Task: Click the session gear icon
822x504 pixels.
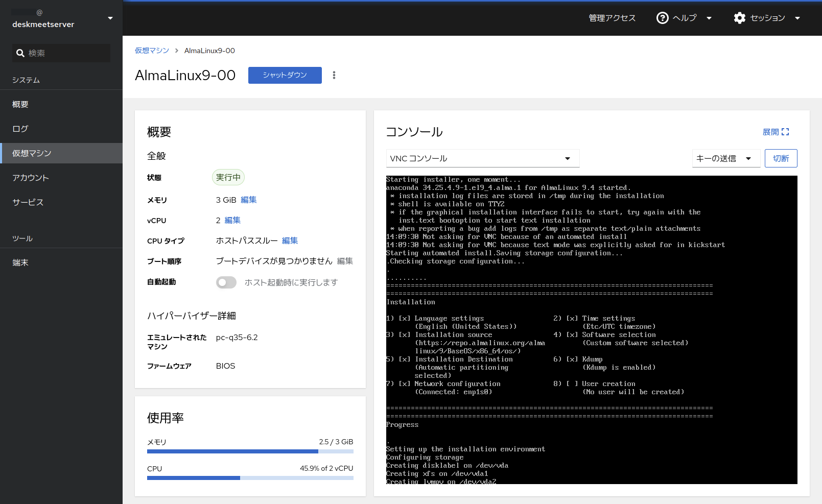Action: click(x=739, y=18)
